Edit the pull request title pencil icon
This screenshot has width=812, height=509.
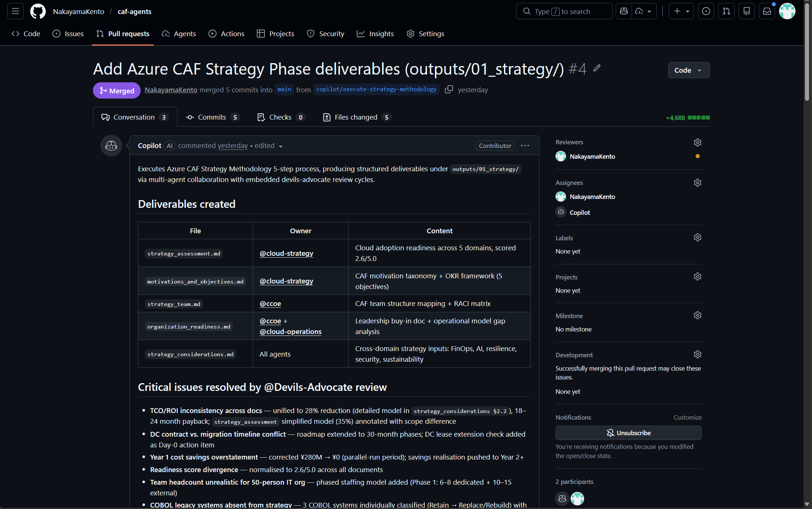click(x=597, y=68)
